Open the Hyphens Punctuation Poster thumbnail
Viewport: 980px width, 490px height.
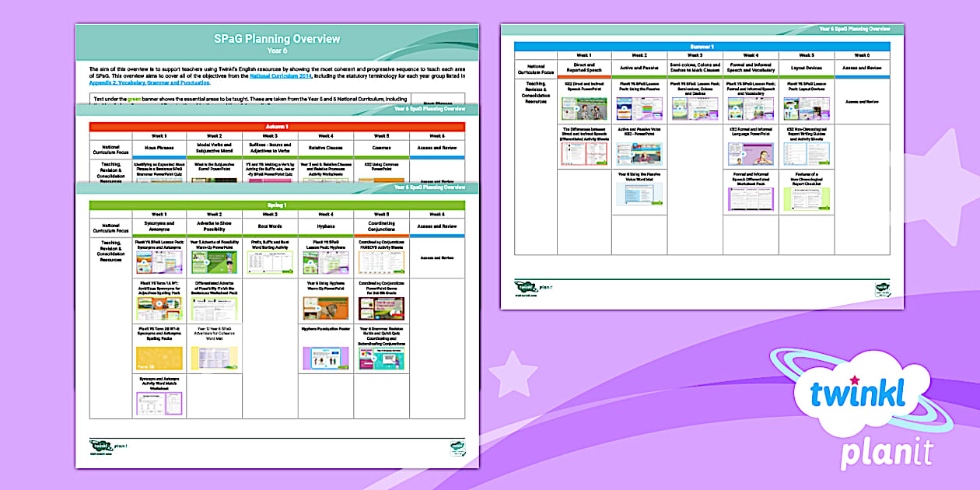(325, 358)
